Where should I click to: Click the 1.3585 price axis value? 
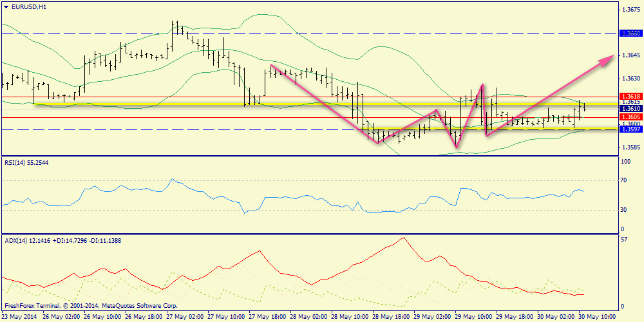point(631,147)
